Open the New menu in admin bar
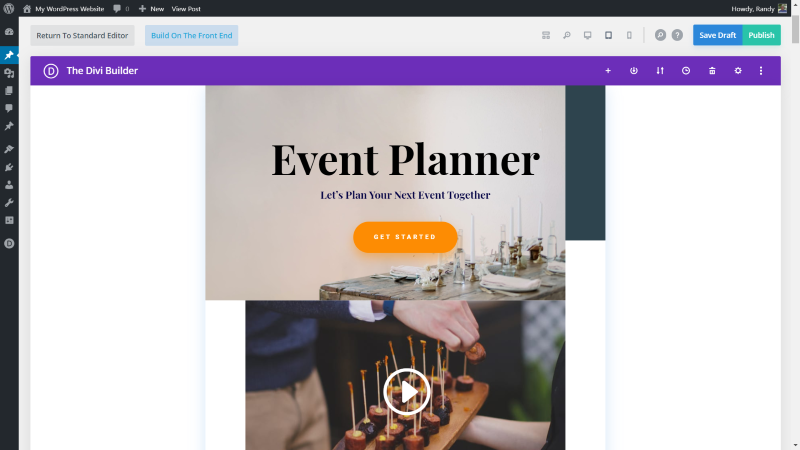Image resolution: width=800 pixels, height=450 pixels. point(152,9)
